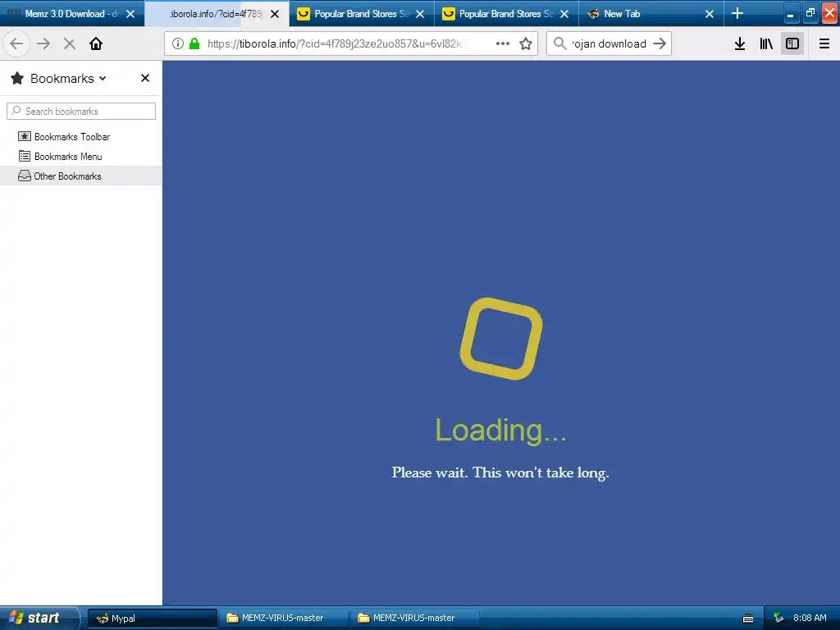Image resolution: width=840 pixels, height=630 pixels.
Task: Click the search magnifier icon
Action: coord(559,43)
